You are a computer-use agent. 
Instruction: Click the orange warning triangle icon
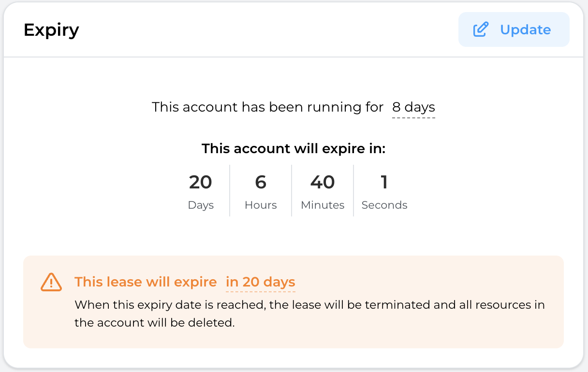pyautogui.click(x=51, y=282)
